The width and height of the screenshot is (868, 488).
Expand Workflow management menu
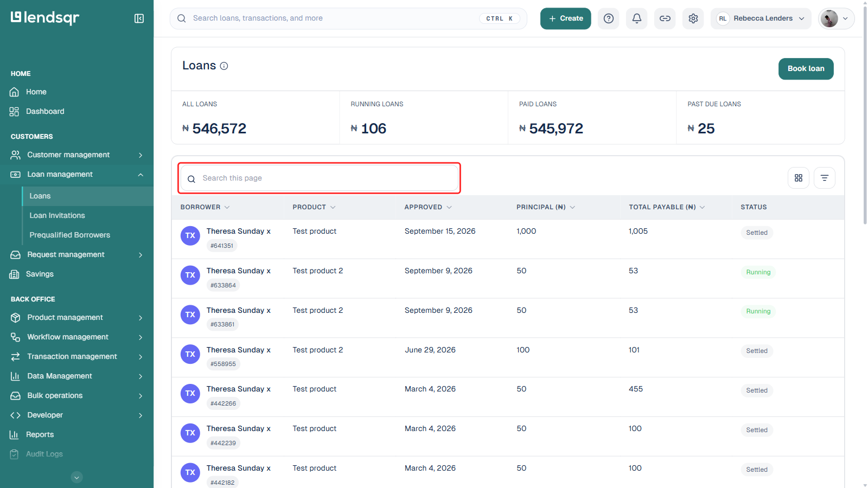point(76,337)
